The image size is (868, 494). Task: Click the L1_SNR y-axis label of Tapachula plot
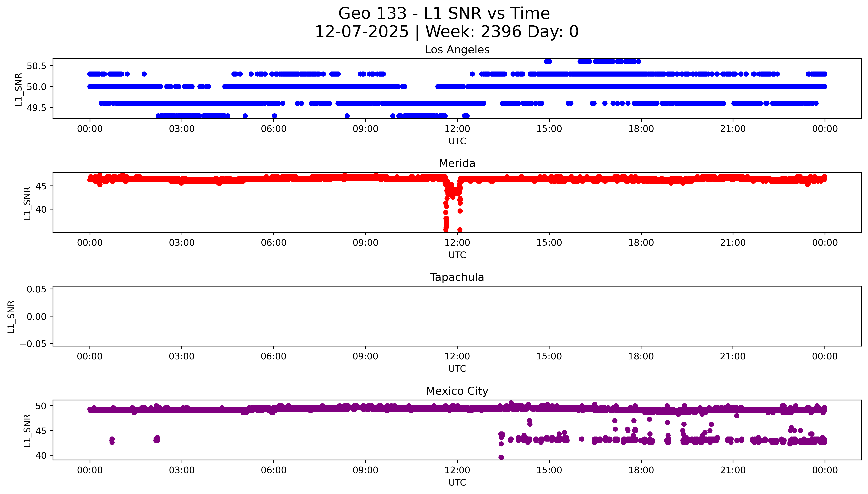pos(11,317)
